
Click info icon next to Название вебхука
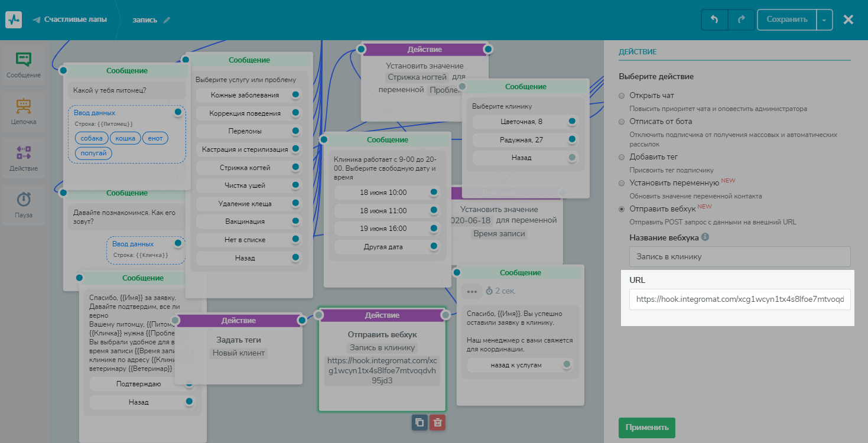click(x=705, y=237)
